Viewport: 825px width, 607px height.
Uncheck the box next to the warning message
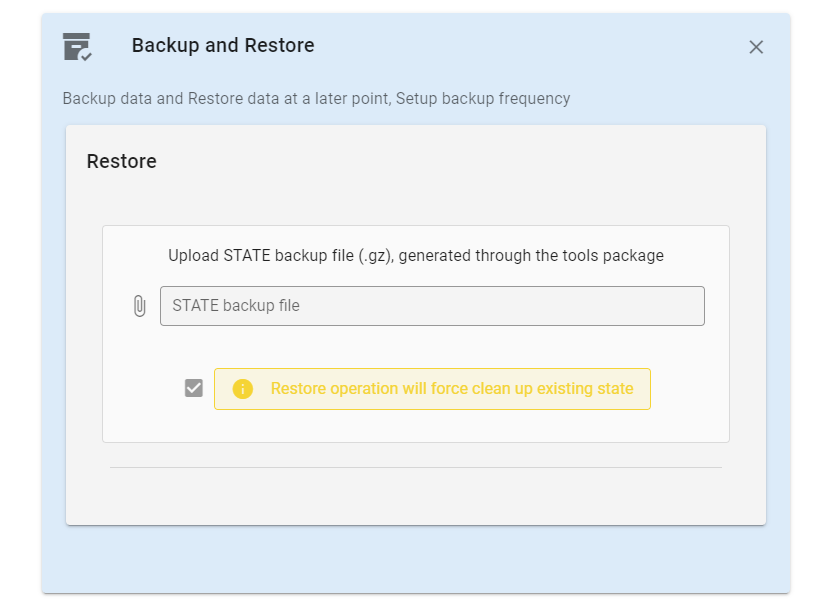tap(193, 387)
